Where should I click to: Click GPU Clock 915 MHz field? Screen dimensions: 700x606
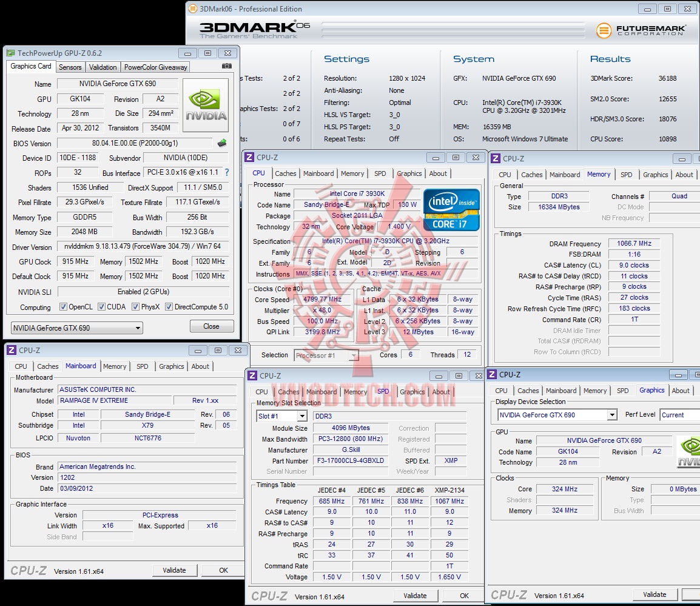(75, 261)
